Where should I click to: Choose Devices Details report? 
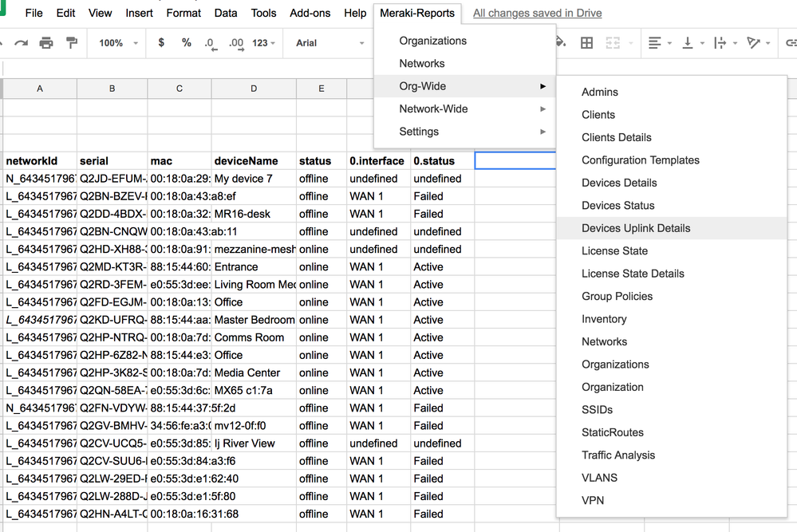pos(672,183)
